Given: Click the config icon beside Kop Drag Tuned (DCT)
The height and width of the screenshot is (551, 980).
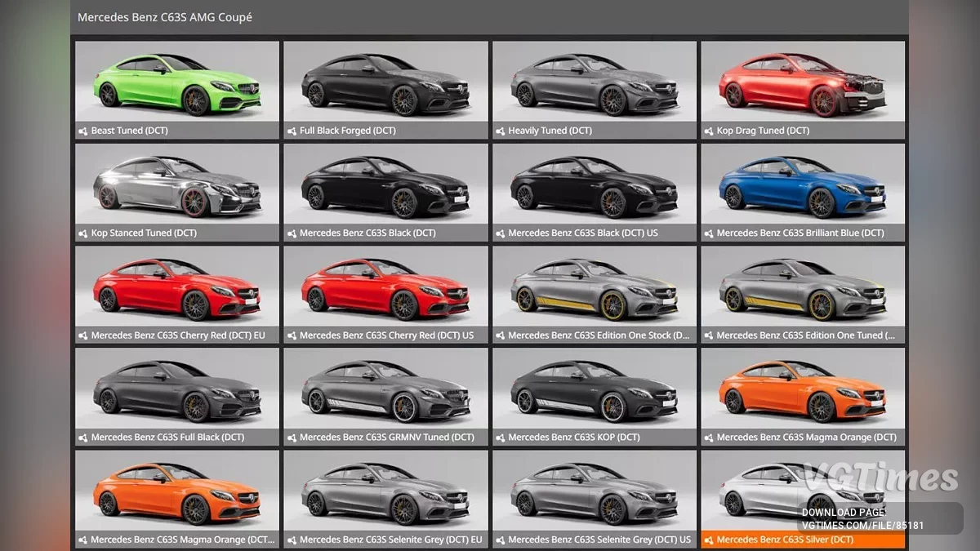Looking at the screenshot, I should (x=709, y=131).
